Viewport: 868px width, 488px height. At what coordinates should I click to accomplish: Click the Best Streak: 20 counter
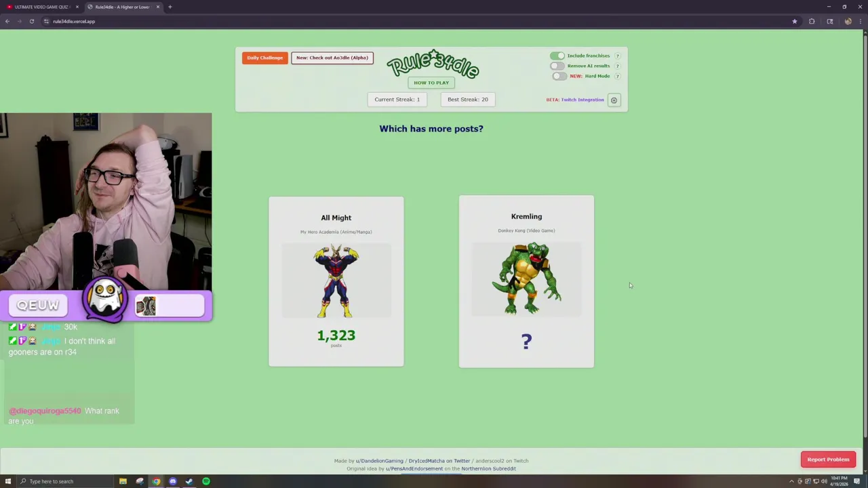pyautogui.click(x=468, y=100)
